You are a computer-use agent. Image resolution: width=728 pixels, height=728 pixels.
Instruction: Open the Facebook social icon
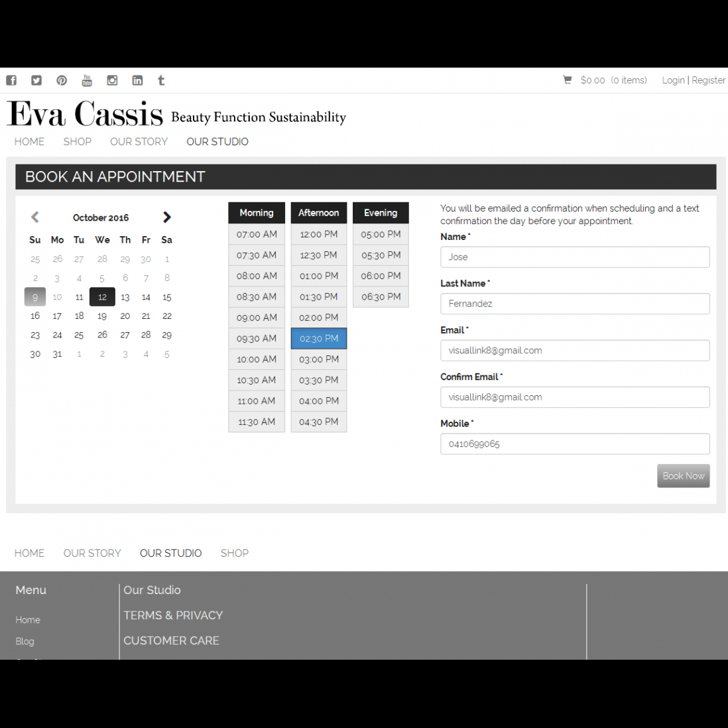point(11,80)
